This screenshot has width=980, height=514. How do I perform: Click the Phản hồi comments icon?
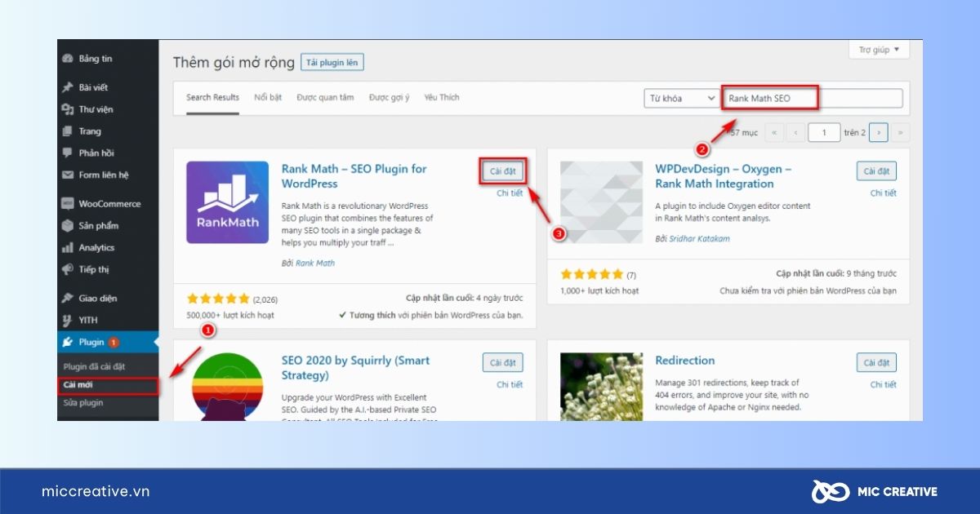68,153
